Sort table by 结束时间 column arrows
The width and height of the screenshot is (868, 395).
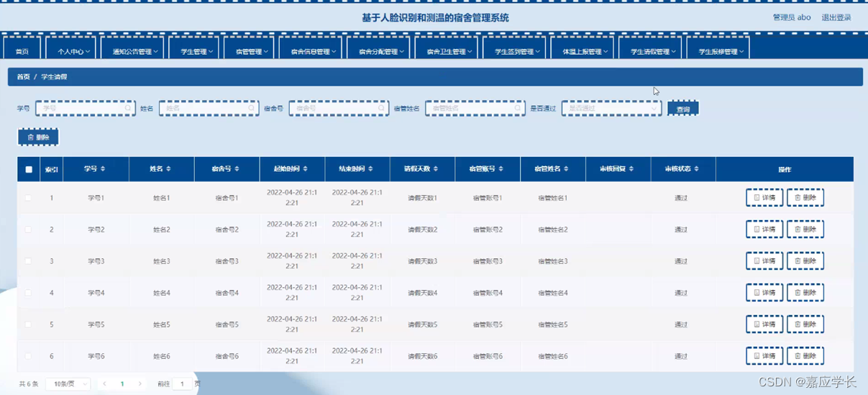tap(370, 169)
